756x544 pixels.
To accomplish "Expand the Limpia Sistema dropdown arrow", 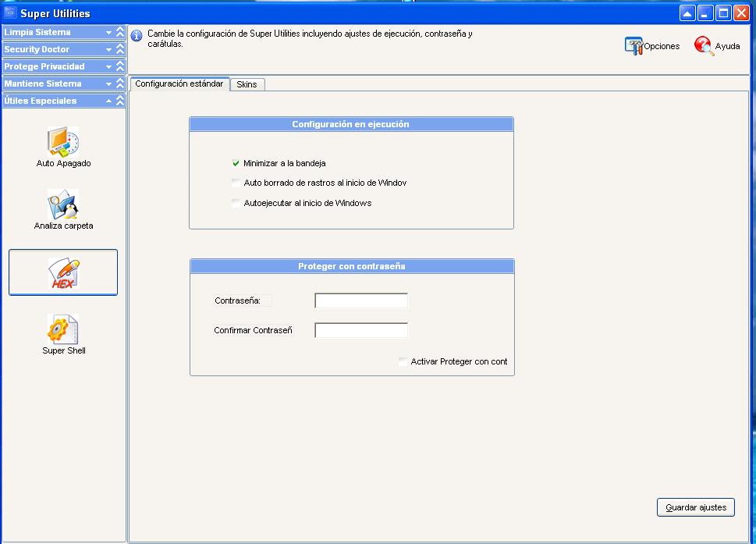I will (109, 32).
